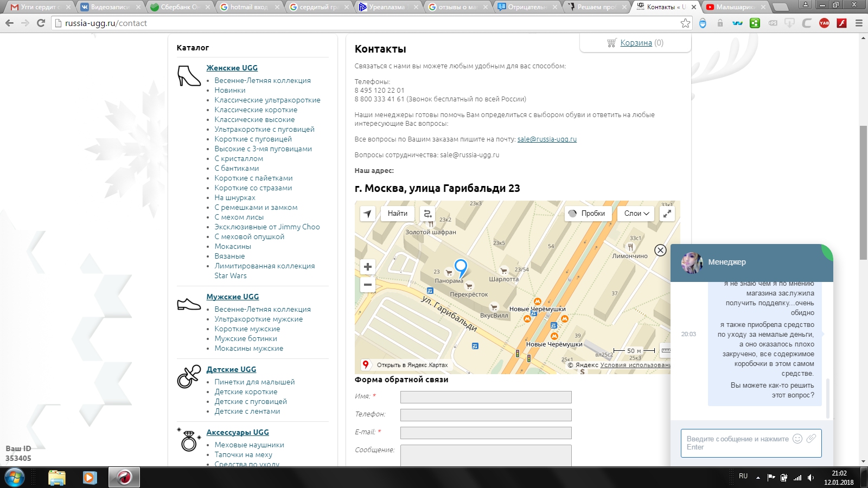Open the Windows Start menu
The height and width of the screenshot is (488, 868).
15,478
